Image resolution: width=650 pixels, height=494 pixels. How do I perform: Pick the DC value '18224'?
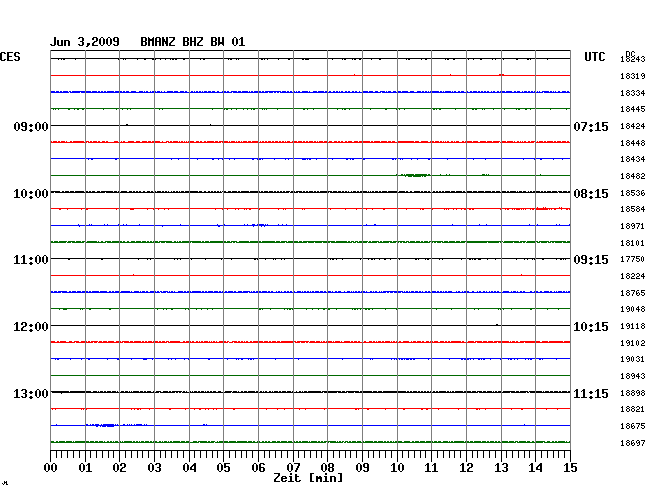point(633,276)
